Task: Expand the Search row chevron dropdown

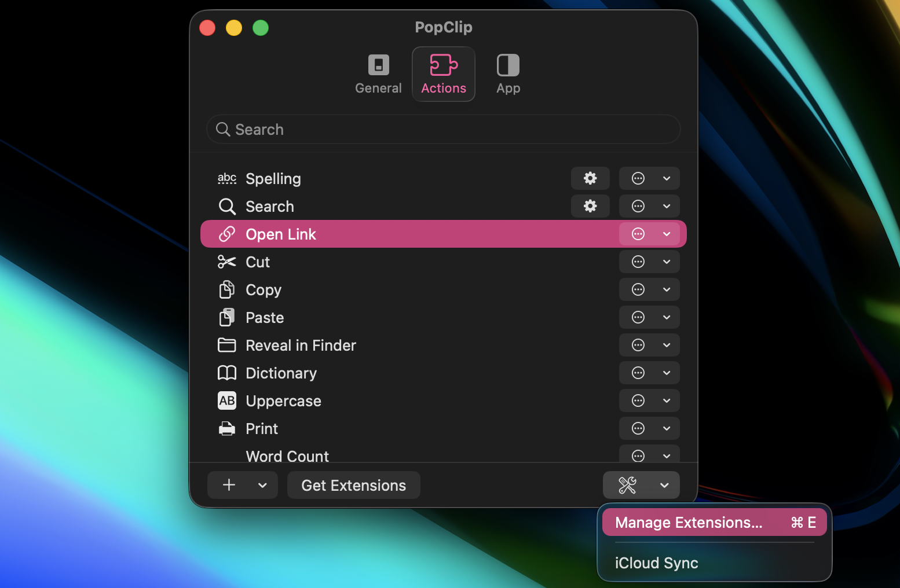Action: point(667,206)
